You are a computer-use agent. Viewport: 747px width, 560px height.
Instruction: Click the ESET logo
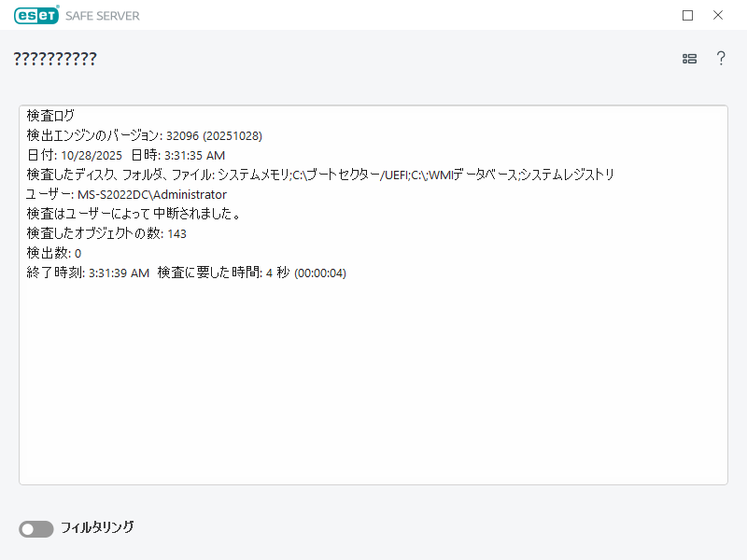tap(35, 15)
